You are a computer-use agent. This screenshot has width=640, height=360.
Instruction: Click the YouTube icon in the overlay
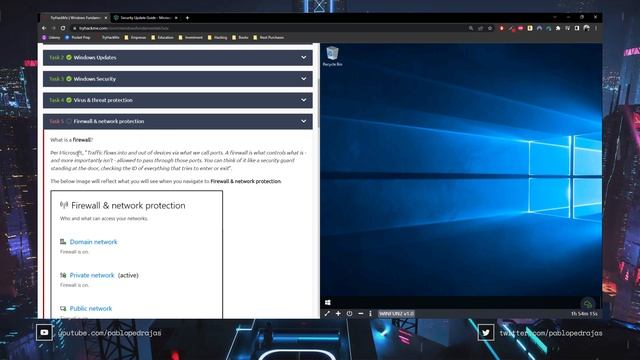point(44,332)
